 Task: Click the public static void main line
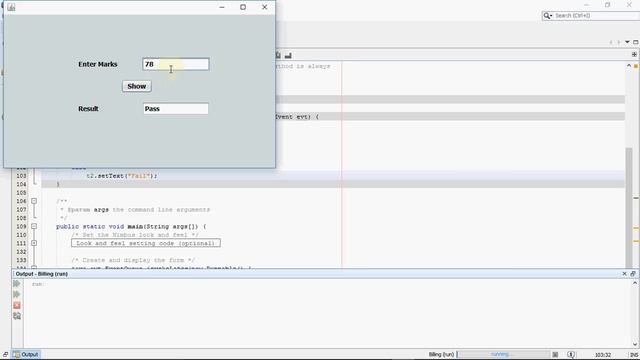pyautogui.click(x=131, y=226)
